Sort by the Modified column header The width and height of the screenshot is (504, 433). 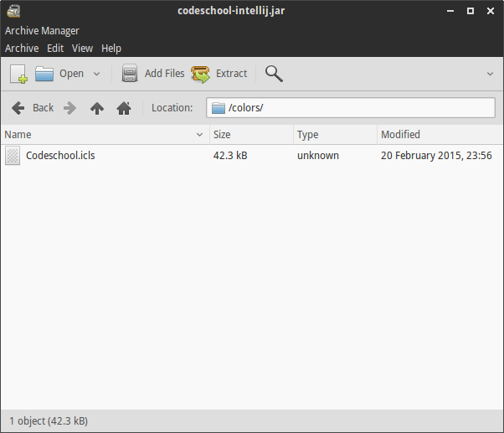click(x=440, y=134)
